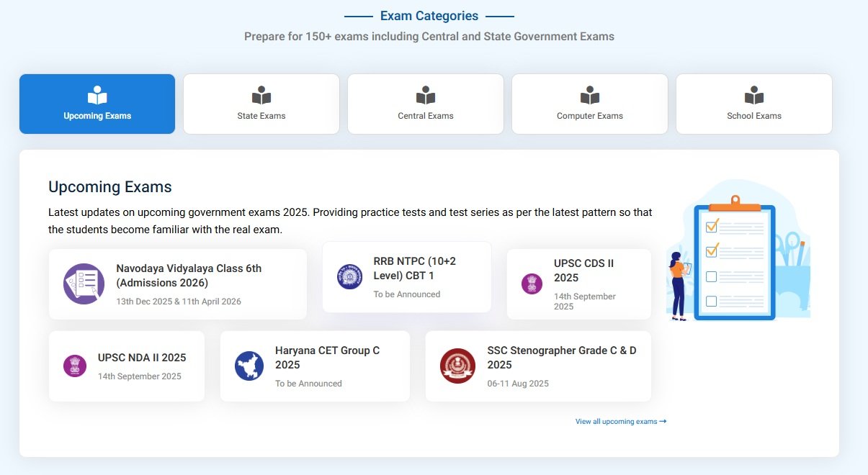Click the State Exams book icon
Viewport: 868px width, 475px height.
point(261,95)
